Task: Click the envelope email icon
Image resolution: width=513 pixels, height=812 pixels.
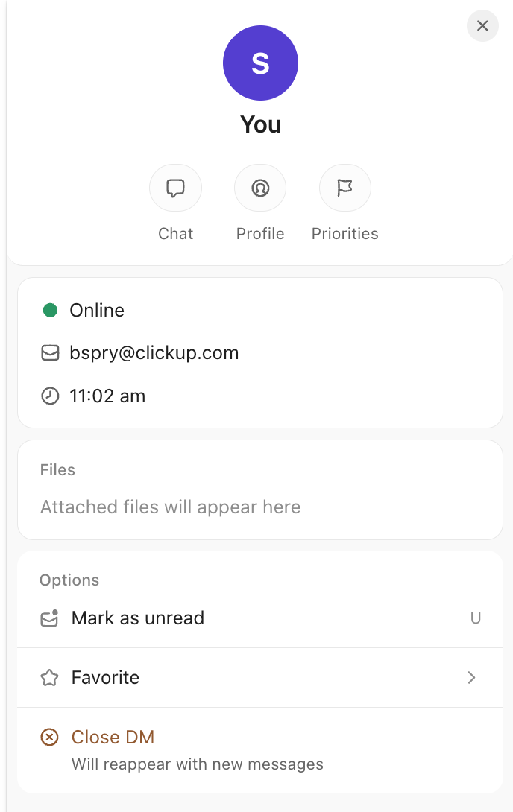Action: pos(50,353)
